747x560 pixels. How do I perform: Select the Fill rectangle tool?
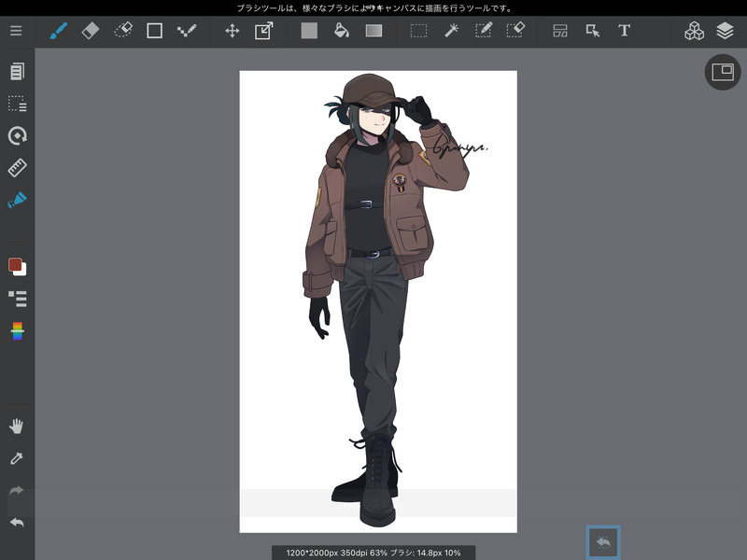309,31
